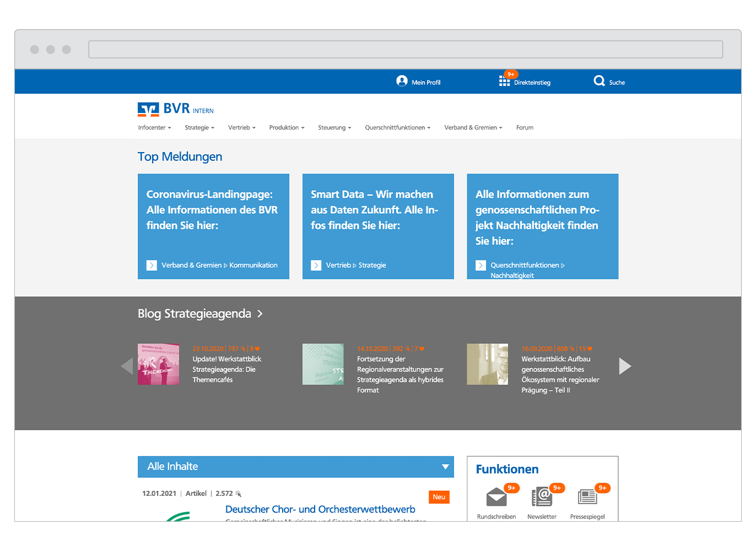
Task: Open the Pressespiegel newspaper icon
Action: tap(587, 498)
